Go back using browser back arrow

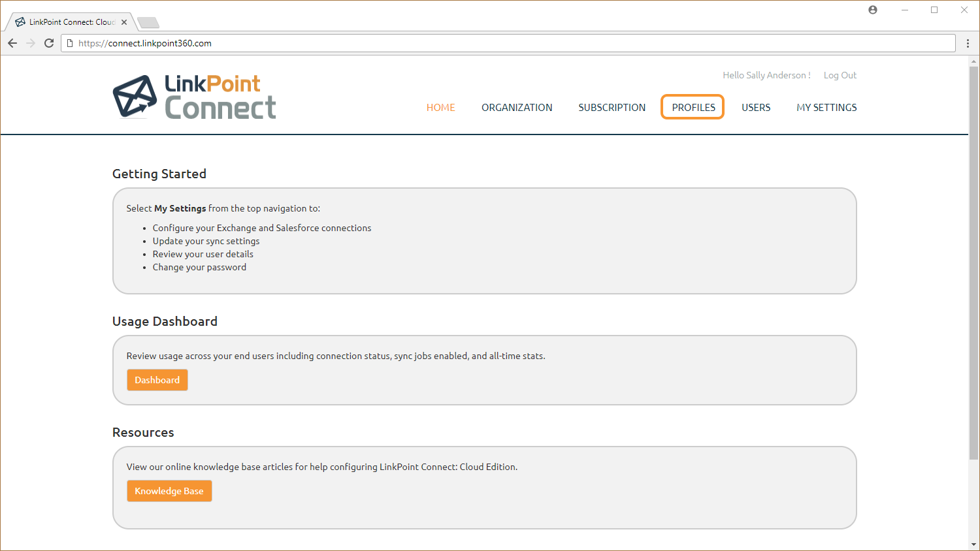(x=12, y=43)
